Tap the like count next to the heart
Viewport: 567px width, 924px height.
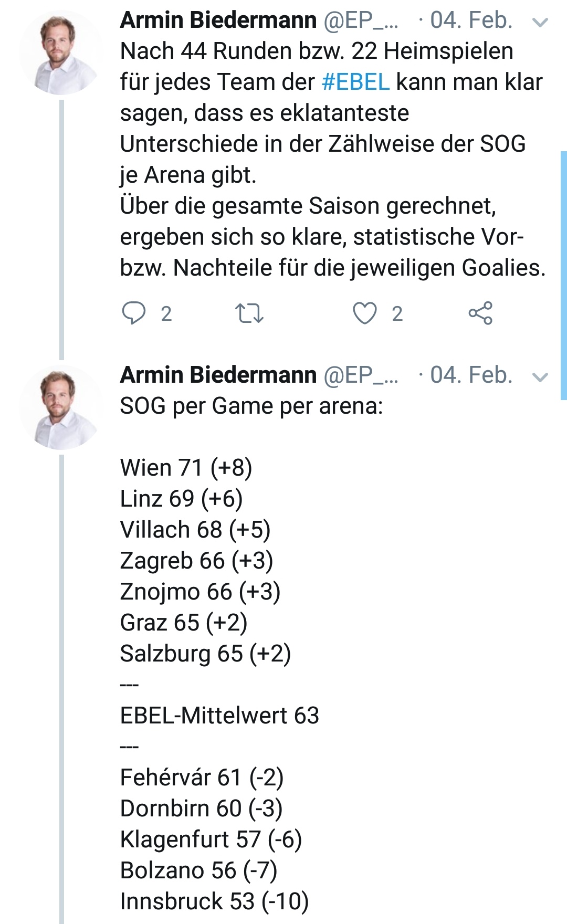pyautogui.click(x=397, y=314)
